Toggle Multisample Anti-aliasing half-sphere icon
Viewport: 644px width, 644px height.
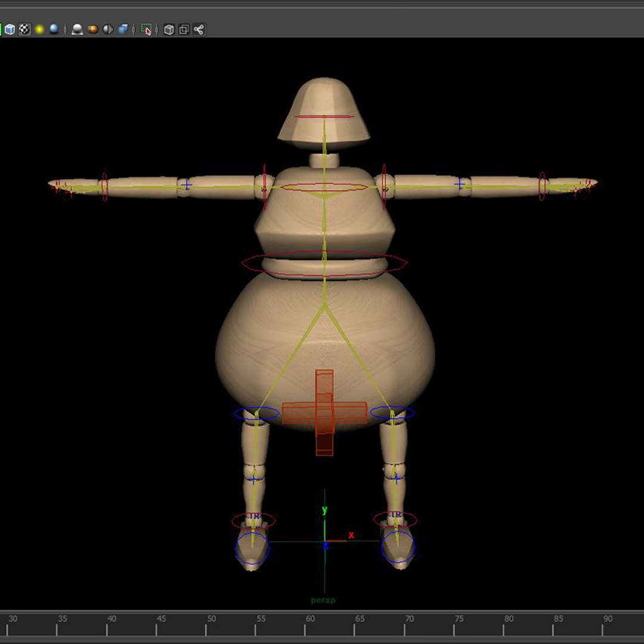pyautogui.click(x=108, y=29)
